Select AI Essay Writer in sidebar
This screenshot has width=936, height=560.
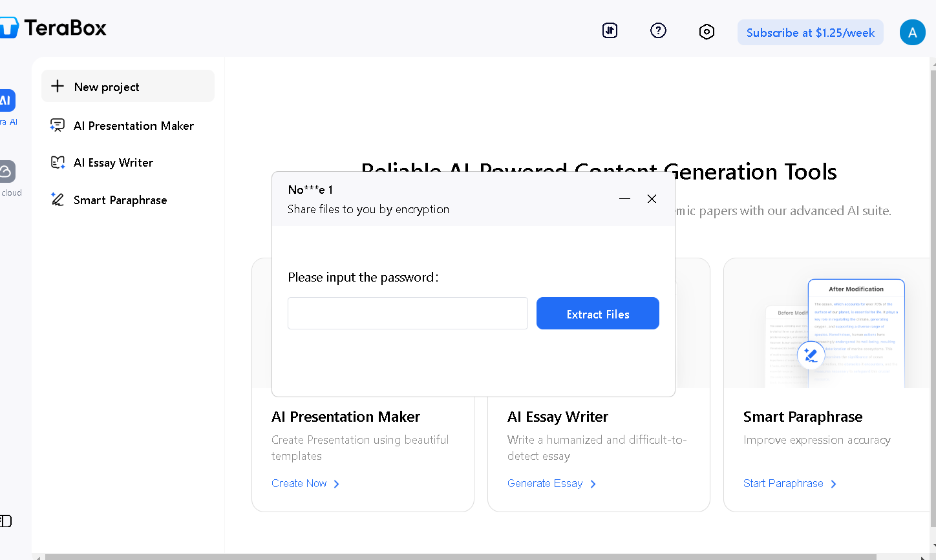click(x=113, y=163)
